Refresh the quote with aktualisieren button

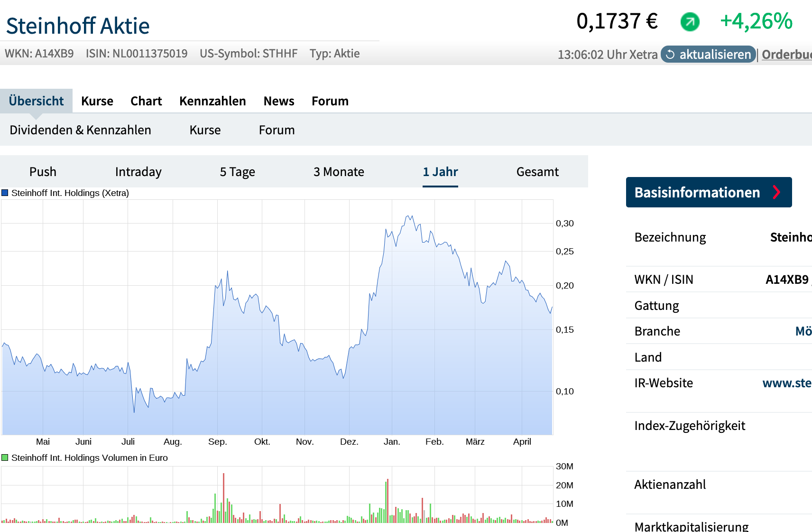tap(708, 55)
